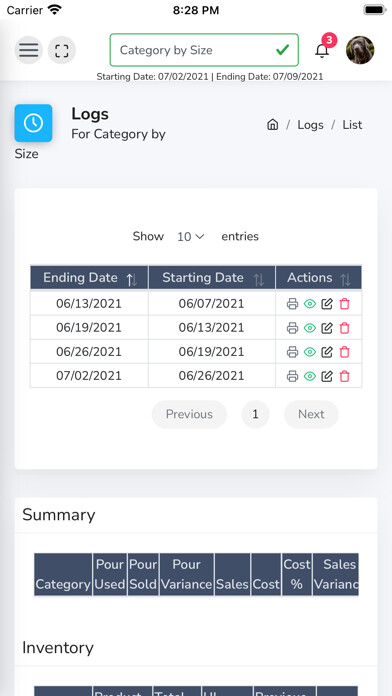Click Cost % column header
Screen dimensions: 392x696
pyautogui.click(x=297, y=574)
